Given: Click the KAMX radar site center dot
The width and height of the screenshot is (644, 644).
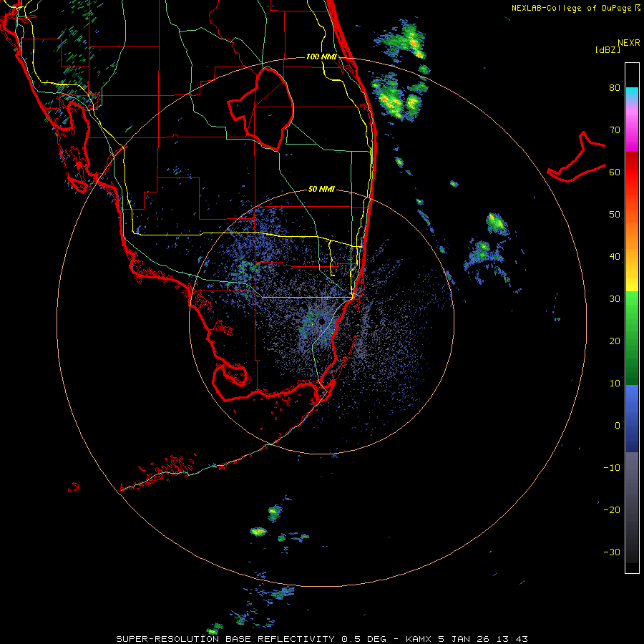Looking at the screenshot, I should (321, 321).
